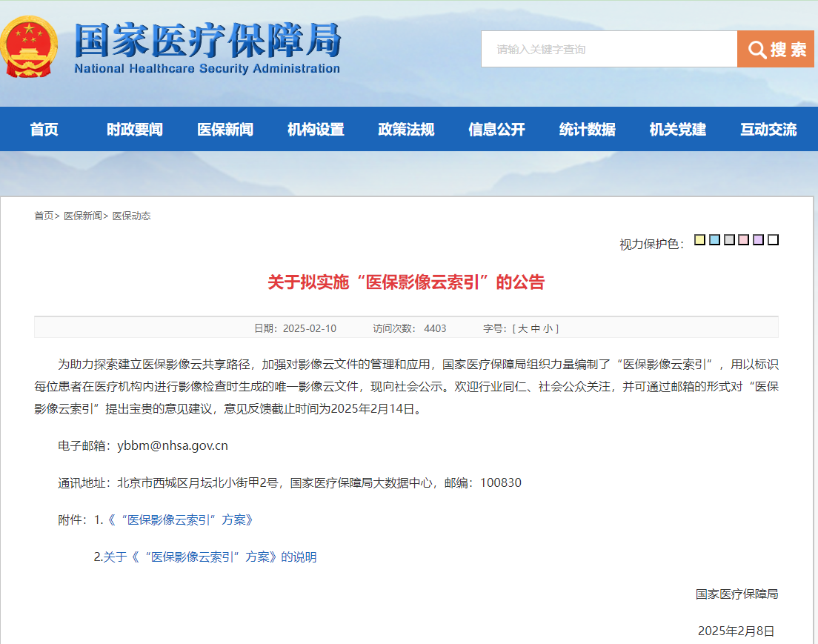This screenshot has width=818, height=644.
Task: Click the national emblem logo
Action: pos(29,47)
